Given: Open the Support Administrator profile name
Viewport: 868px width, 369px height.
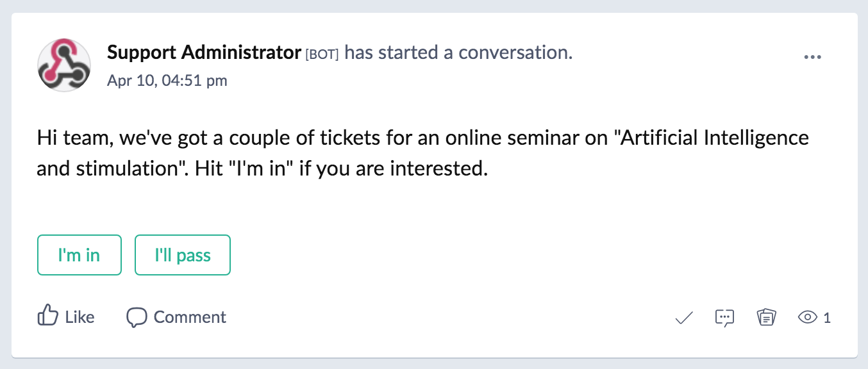Looking at the screenshot, I should 204,53.
